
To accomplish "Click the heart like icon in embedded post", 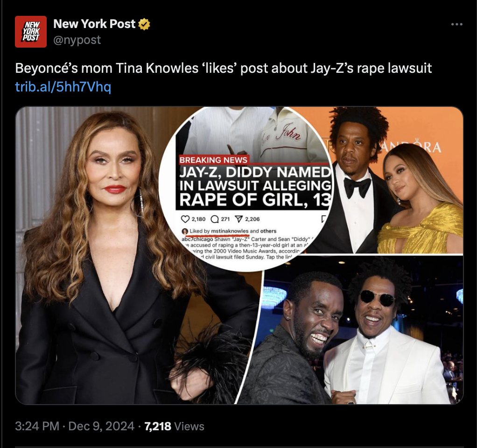I will [185, 219].
